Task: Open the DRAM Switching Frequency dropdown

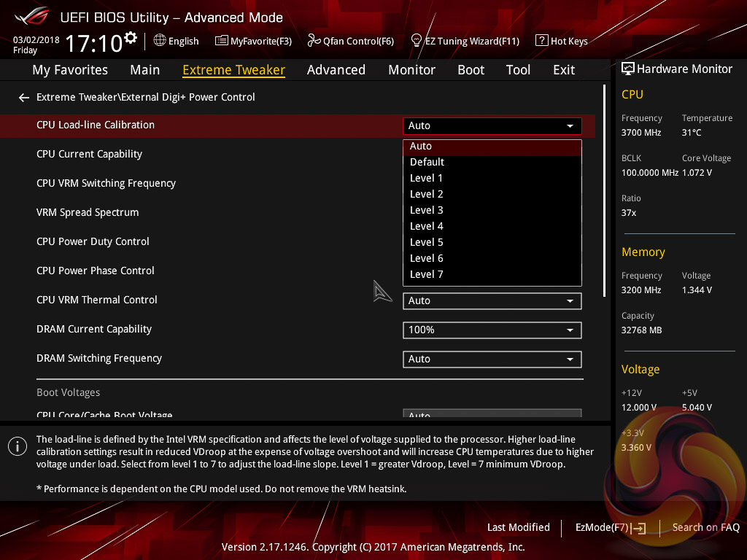Action: coord(492,359)
